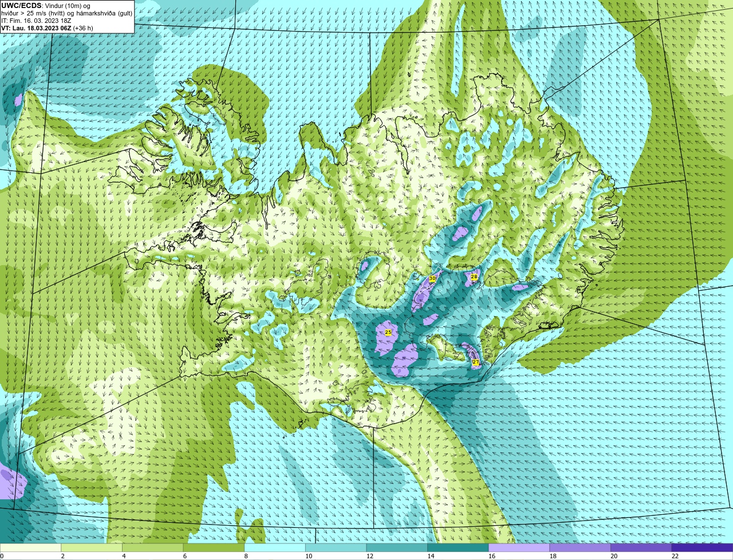The height and width of the screenshot is (560, 733).
Task: Click the 'IT: Fim. 16. 03. 2023 18Z' line
Action: tap(36, 21)
